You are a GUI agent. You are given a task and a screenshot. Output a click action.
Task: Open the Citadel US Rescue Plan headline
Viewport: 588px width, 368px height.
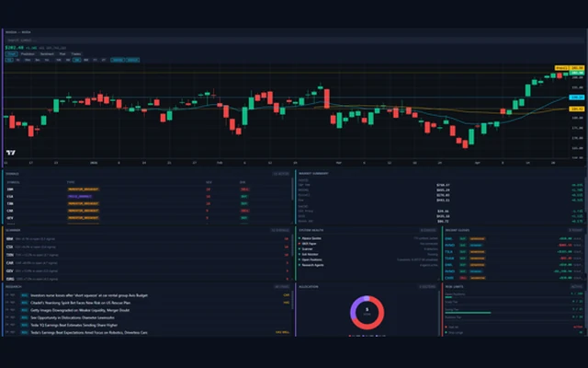(x=80, y=303)
